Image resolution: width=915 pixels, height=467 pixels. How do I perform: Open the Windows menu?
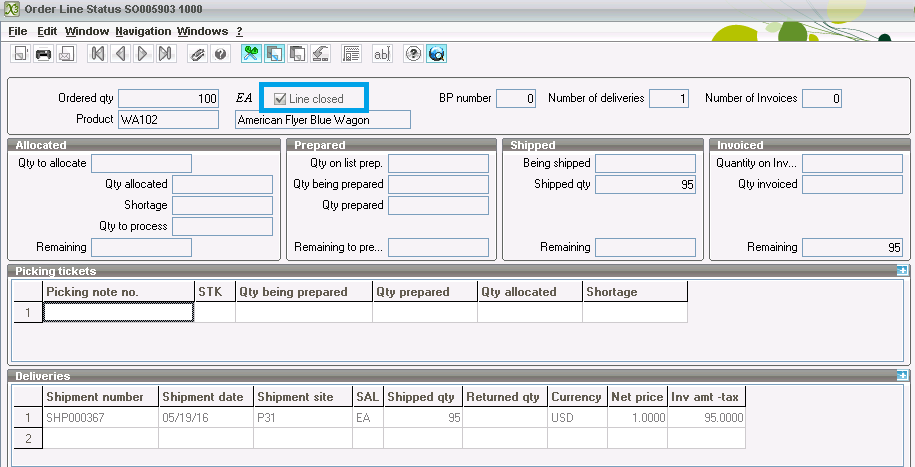(202, 32)
